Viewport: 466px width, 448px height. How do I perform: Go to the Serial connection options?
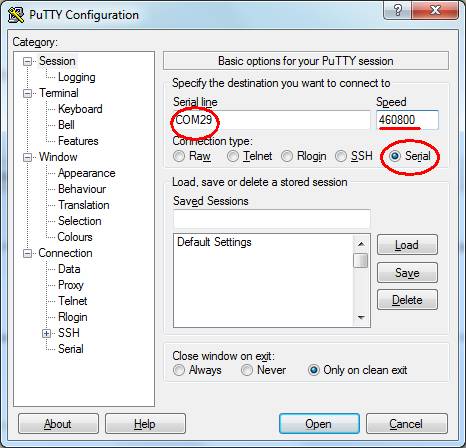point(71,349)
